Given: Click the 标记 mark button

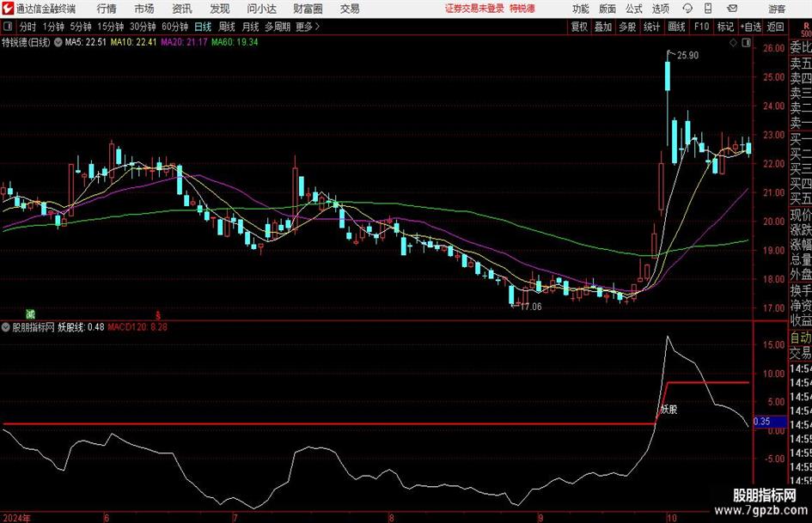Looking at the screenshot, I should coord(725,27).
